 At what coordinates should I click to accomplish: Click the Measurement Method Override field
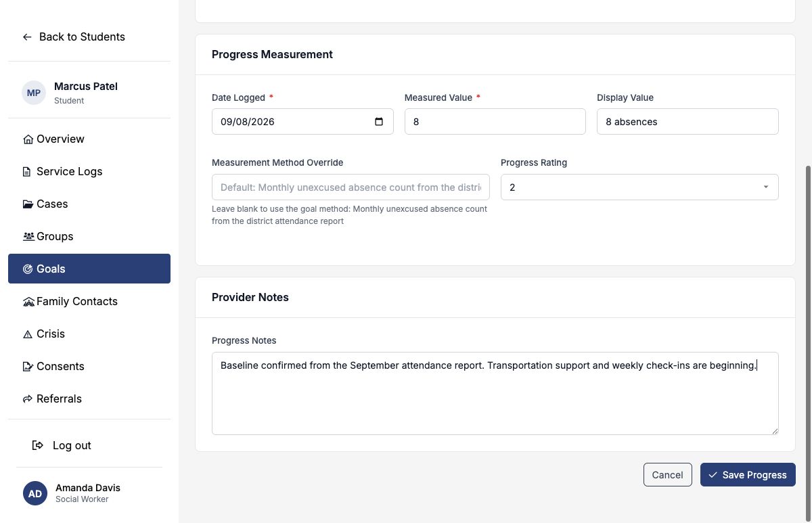(351, 187)
